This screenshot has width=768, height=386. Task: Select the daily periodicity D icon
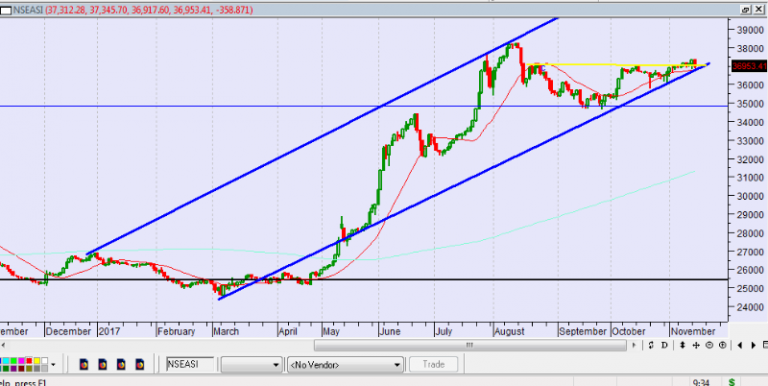point(665,345)
